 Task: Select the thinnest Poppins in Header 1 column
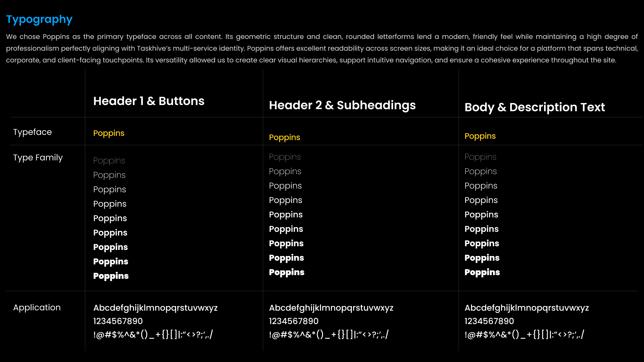pyautogui.click(x=109, y=161)
